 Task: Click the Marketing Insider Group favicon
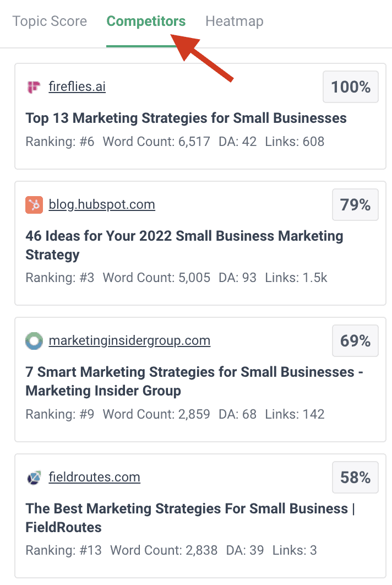click(x=34, y=341)
